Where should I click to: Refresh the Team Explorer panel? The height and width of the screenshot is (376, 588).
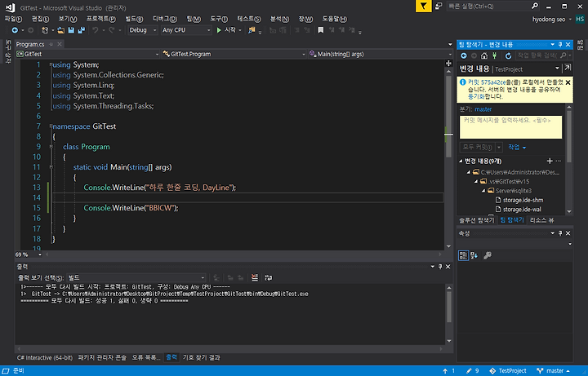point(508,55)
